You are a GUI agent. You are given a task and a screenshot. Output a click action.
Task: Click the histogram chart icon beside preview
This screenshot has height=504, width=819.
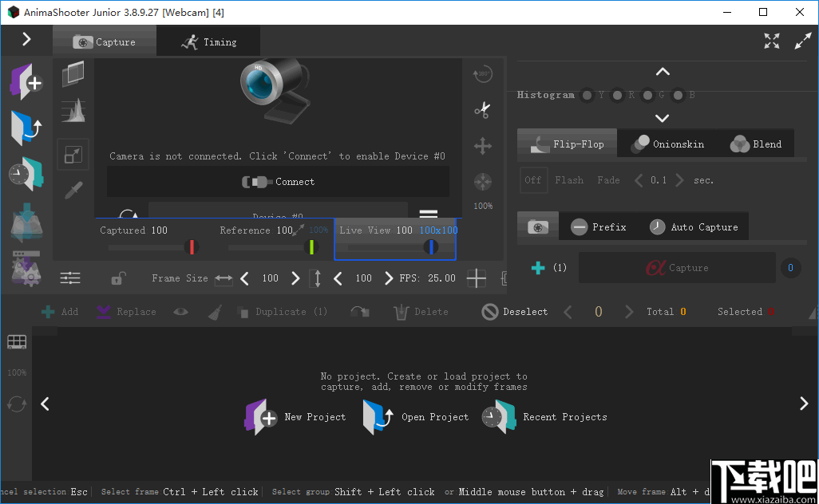tap(73, 111)
